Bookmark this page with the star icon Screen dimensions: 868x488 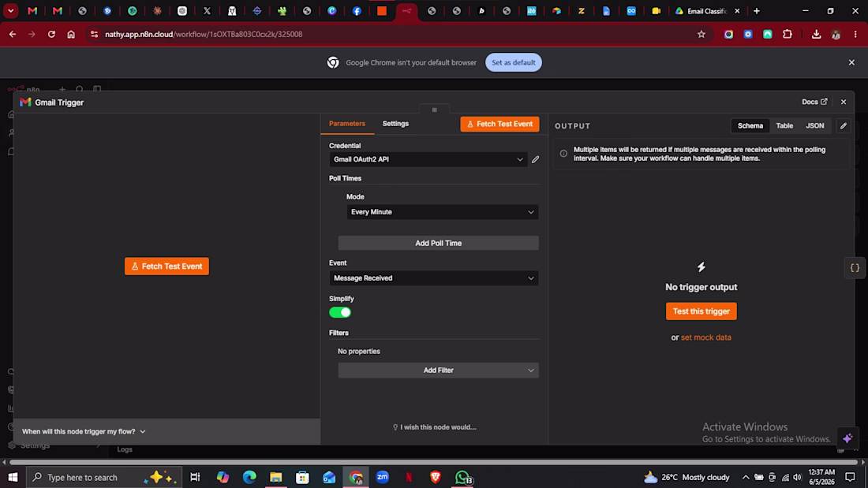(x=702, y=35)
